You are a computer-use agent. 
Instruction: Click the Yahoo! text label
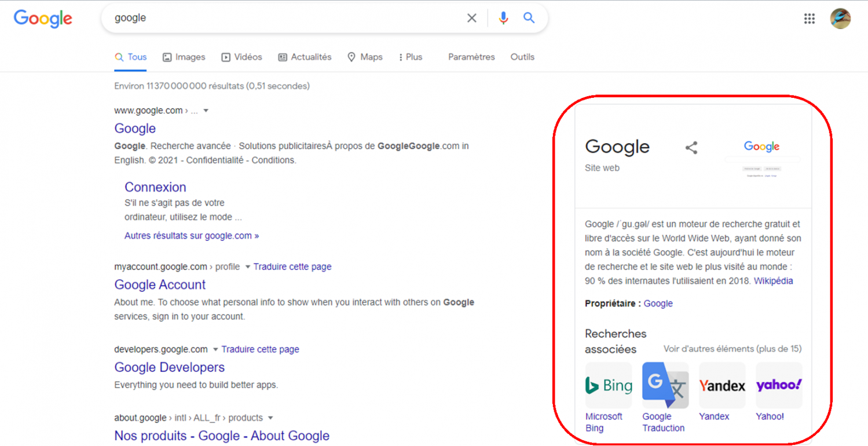770,416
